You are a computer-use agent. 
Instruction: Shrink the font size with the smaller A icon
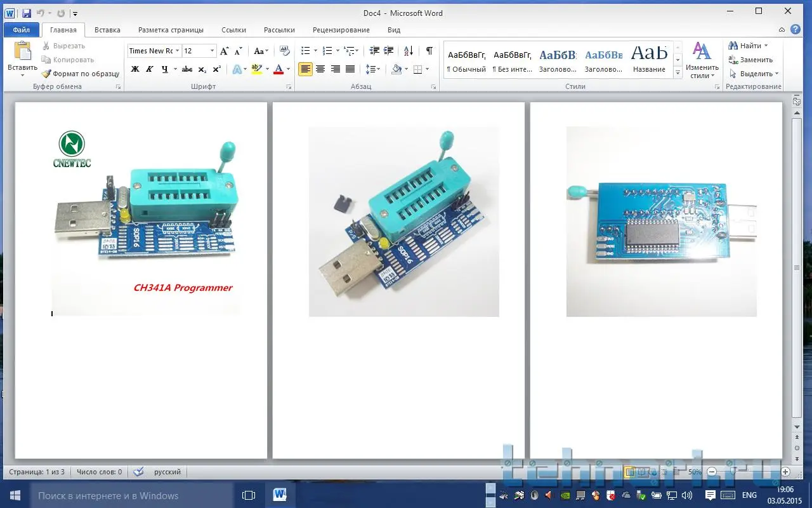tap(238, 51)
